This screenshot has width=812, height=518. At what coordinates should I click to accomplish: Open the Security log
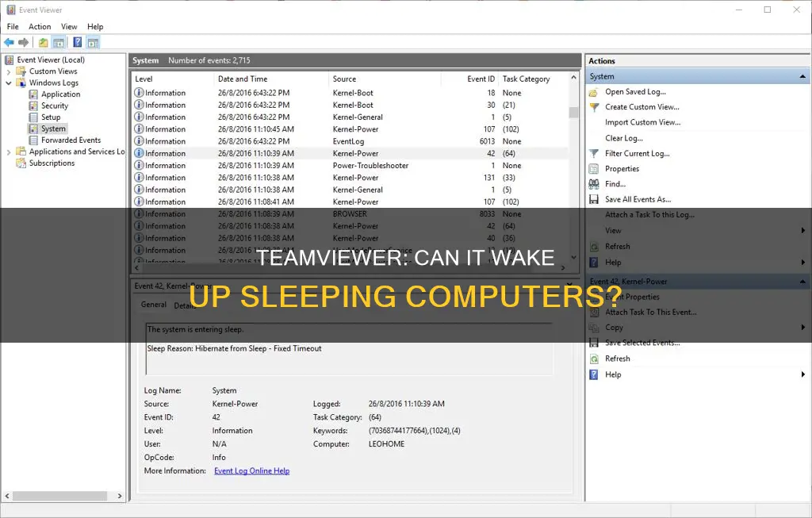click(x=55, y=106)
